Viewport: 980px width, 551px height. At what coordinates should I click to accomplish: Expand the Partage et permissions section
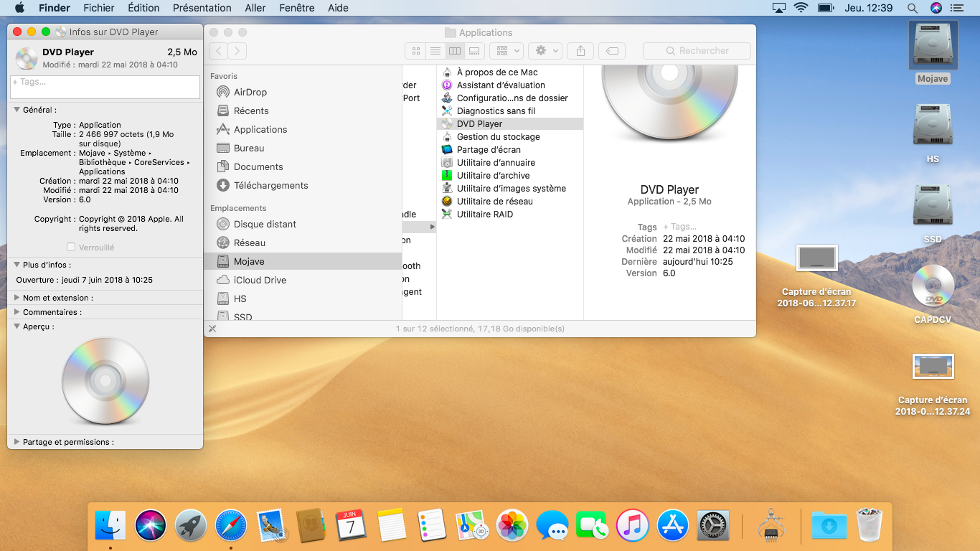coord(17,442)
